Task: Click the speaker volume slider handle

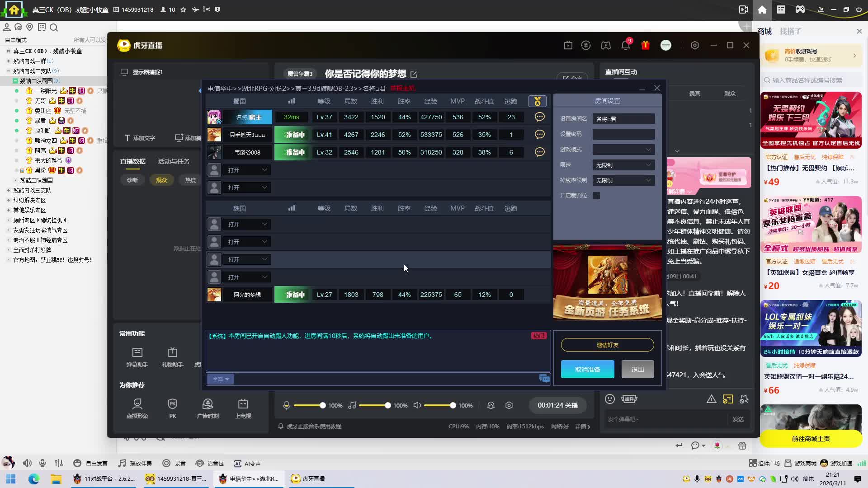Action: (x=453, y=405)
